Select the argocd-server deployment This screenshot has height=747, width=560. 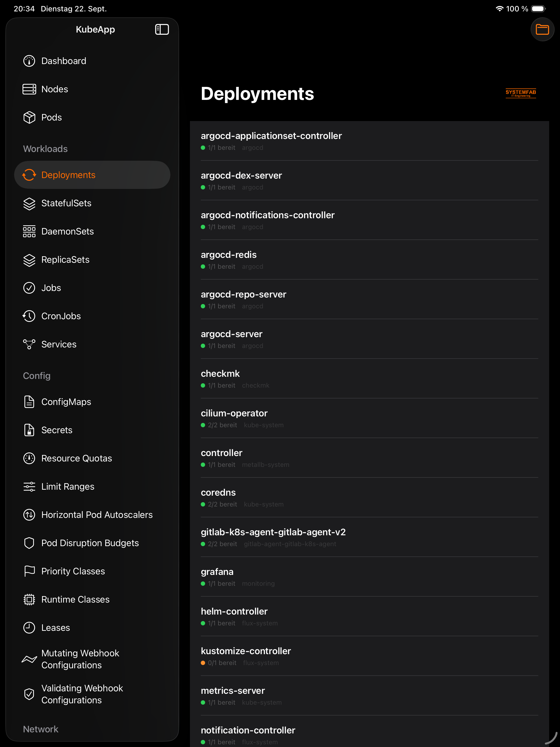tap(369, 339)
